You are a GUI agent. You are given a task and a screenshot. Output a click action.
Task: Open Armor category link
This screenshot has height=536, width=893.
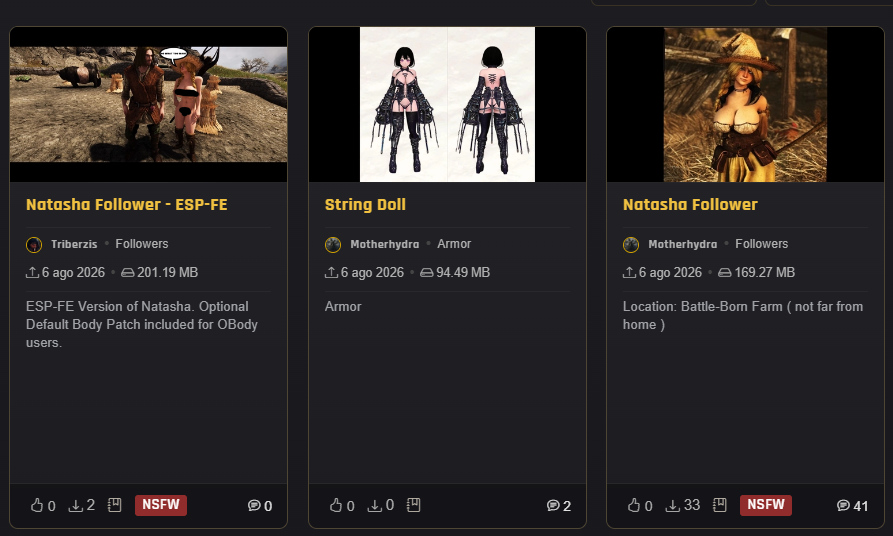pyautogui.click(x=454, y=244)
